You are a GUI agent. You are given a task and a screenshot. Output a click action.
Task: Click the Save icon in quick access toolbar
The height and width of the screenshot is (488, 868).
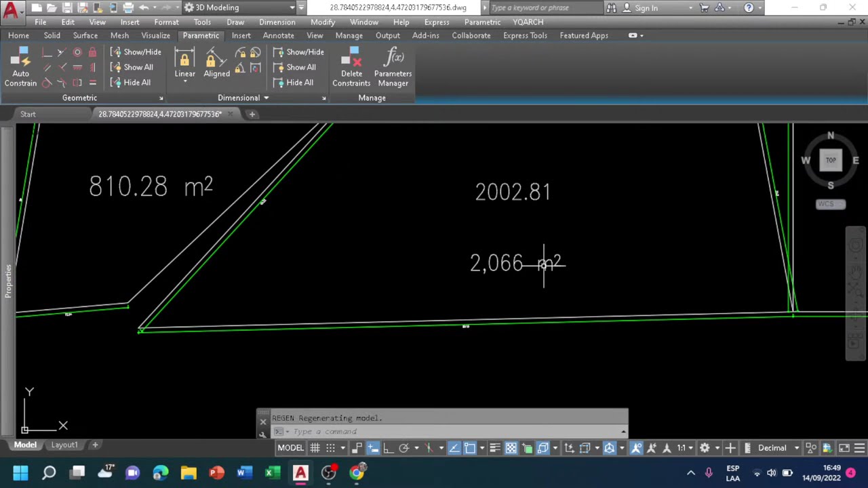click(x=67, y=7)
